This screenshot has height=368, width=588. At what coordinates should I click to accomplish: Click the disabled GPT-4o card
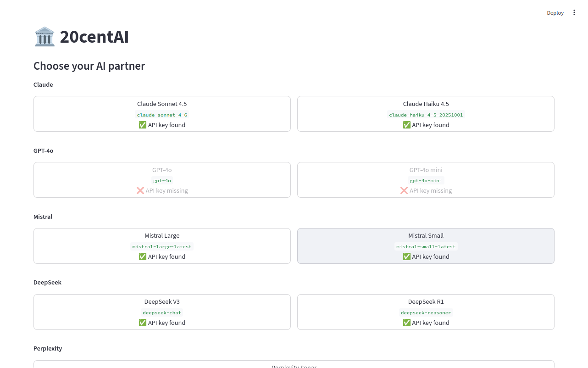click(162, 180)
